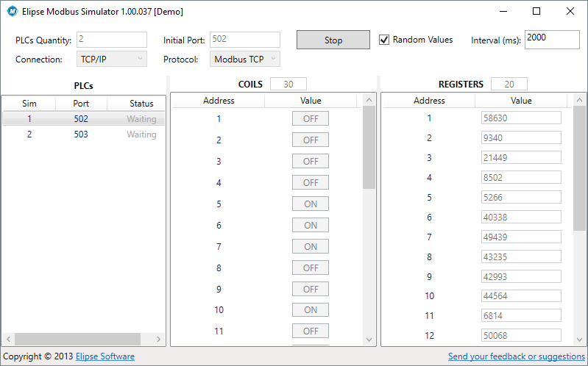Image resolution: width=588 pixels, height=366 pixels.
Task: Maximize the Modbus Simulator window
Action: pyautogui.click(x=536, y=12)
